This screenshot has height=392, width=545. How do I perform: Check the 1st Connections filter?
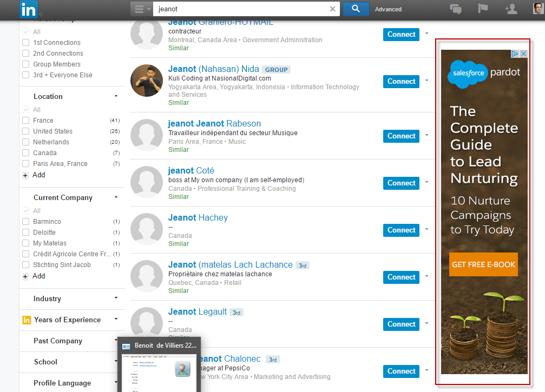click(26, 43)
